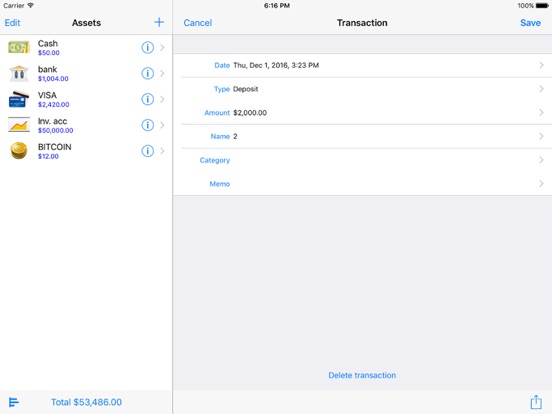Tap Delete transaction link
552x414 pixels.
pyautogui.click(x=362, y=375)
